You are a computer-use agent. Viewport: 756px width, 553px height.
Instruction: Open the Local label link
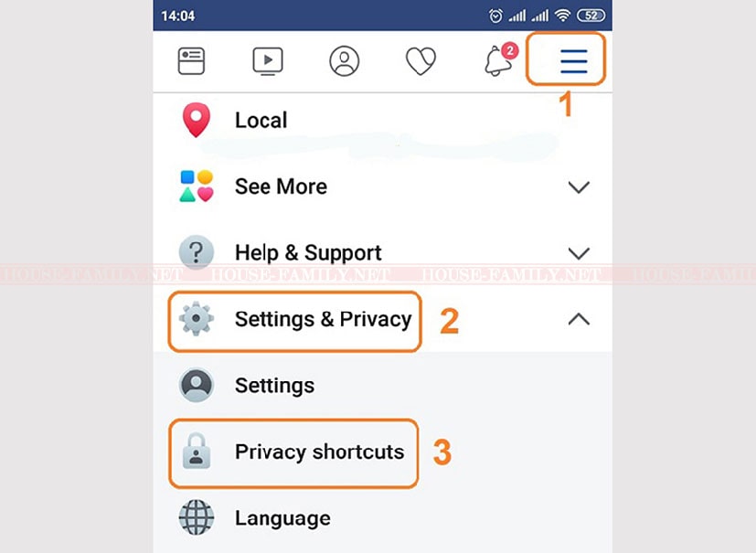(x=261, y=120)
